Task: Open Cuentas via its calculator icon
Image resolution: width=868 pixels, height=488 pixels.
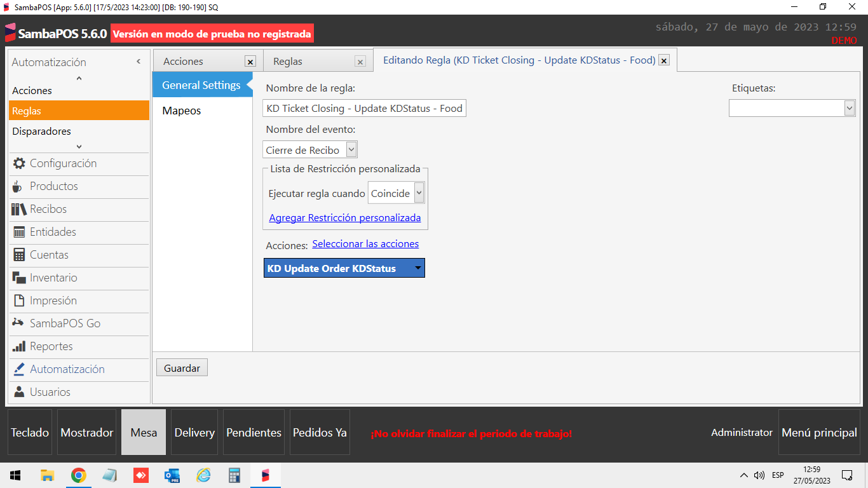Action: (19, 255)
